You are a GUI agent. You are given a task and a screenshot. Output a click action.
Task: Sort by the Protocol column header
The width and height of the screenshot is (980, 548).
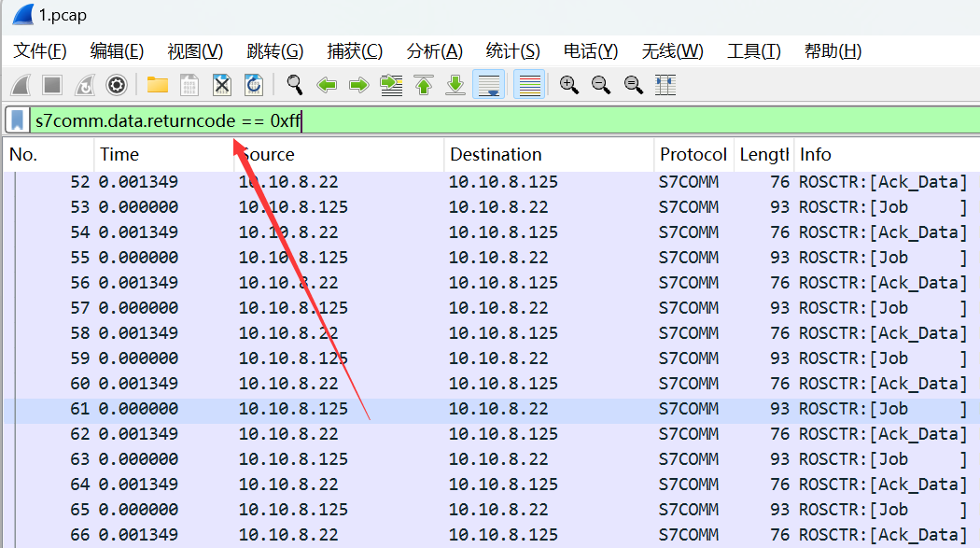click(x=693, y=155)
